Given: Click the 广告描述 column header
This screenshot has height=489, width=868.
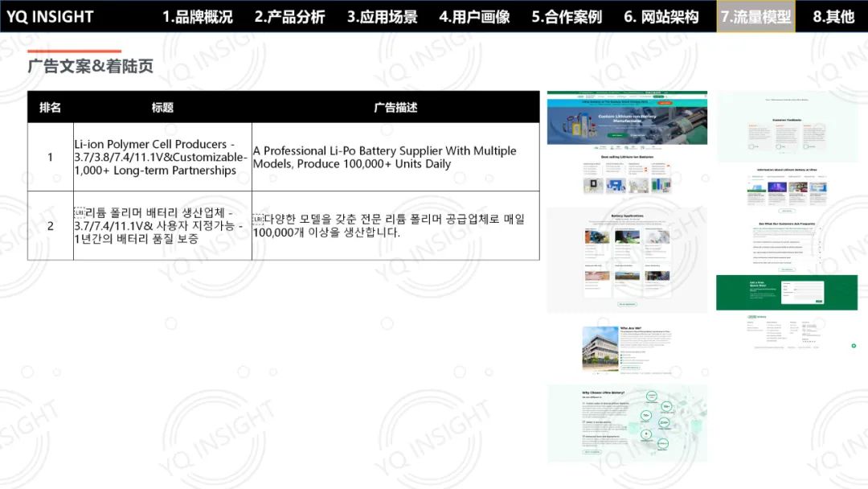Looking at the screenshot, I should pos(395,108).
